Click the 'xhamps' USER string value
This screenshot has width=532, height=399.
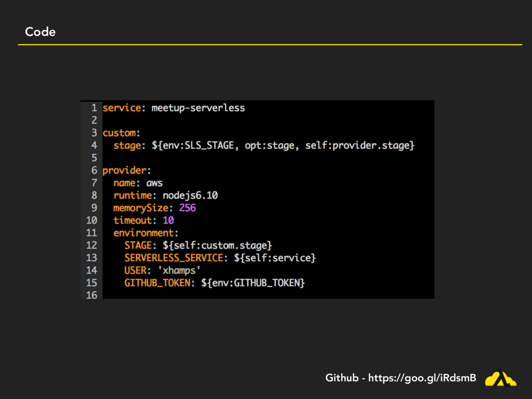click(179, 270)
